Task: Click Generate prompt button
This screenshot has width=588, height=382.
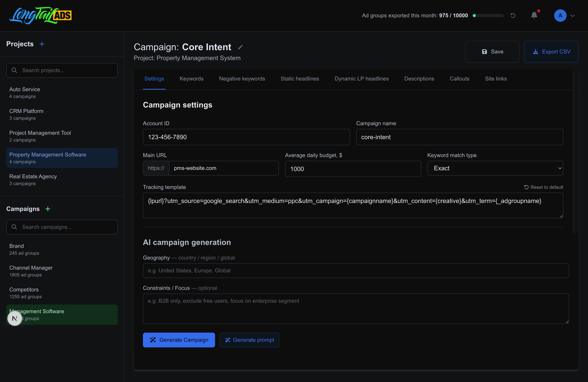Action: pos(249,340)
